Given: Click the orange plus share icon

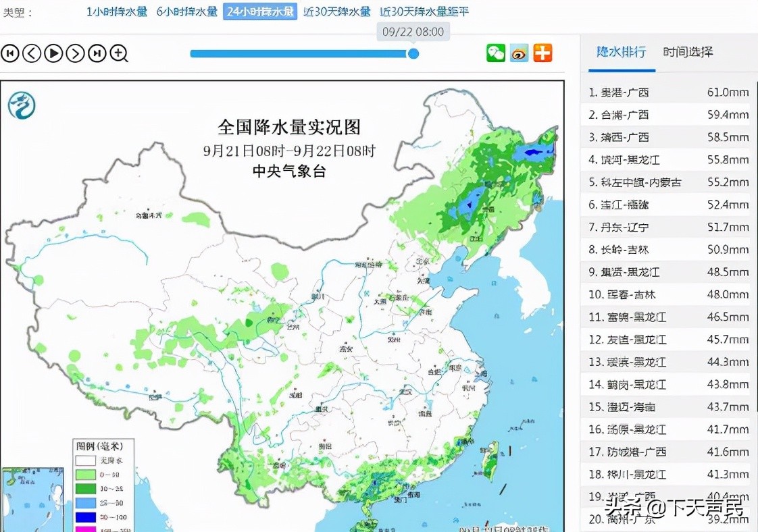Looking at the screenshot, I should click(542, 52).
